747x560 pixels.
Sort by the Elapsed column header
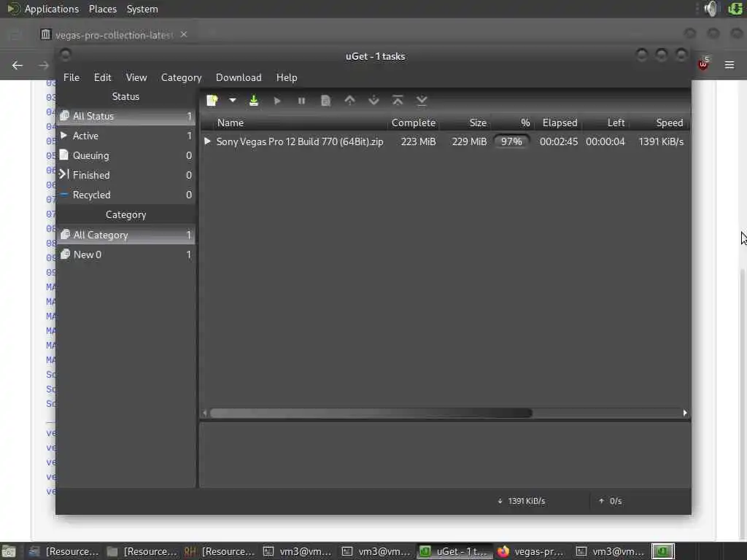coord(558,122)
